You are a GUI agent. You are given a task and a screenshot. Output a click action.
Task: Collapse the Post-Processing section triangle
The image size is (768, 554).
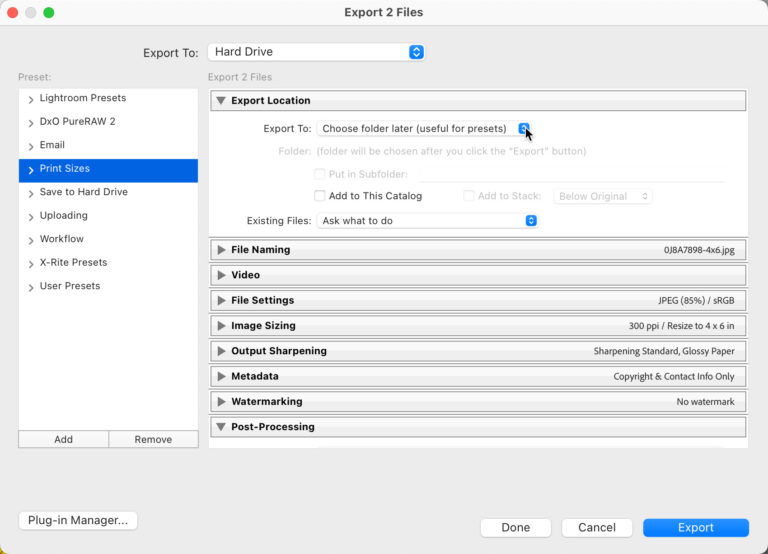click(221, 427)
